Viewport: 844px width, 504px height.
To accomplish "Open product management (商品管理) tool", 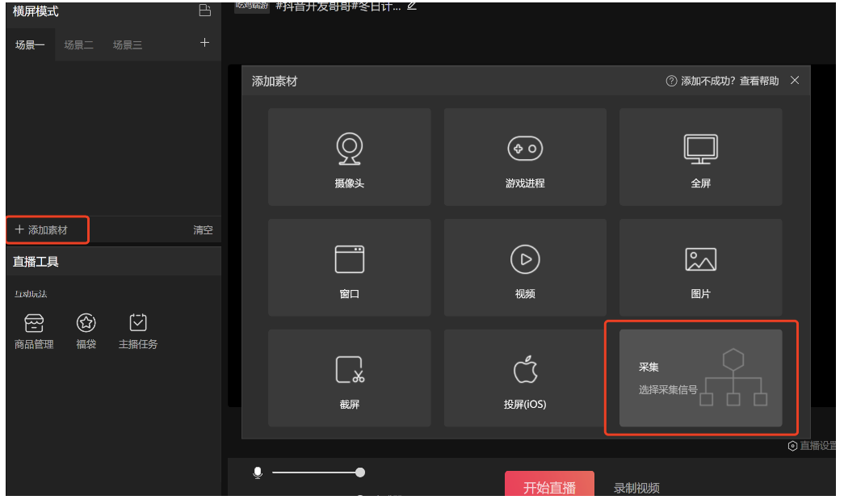I will [x=34, y=332].
